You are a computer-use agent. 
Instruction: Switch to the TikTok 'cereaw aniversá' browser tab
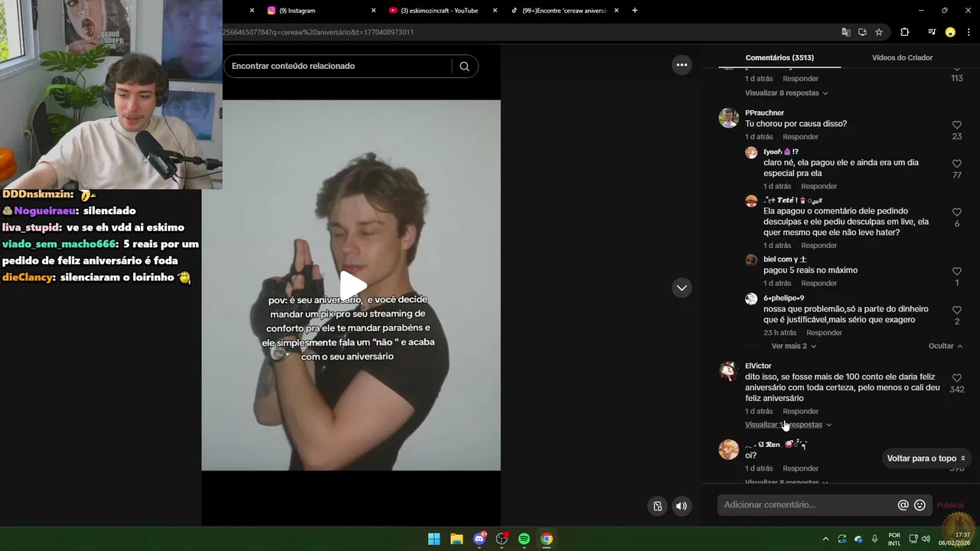click(x=564, y=11)
